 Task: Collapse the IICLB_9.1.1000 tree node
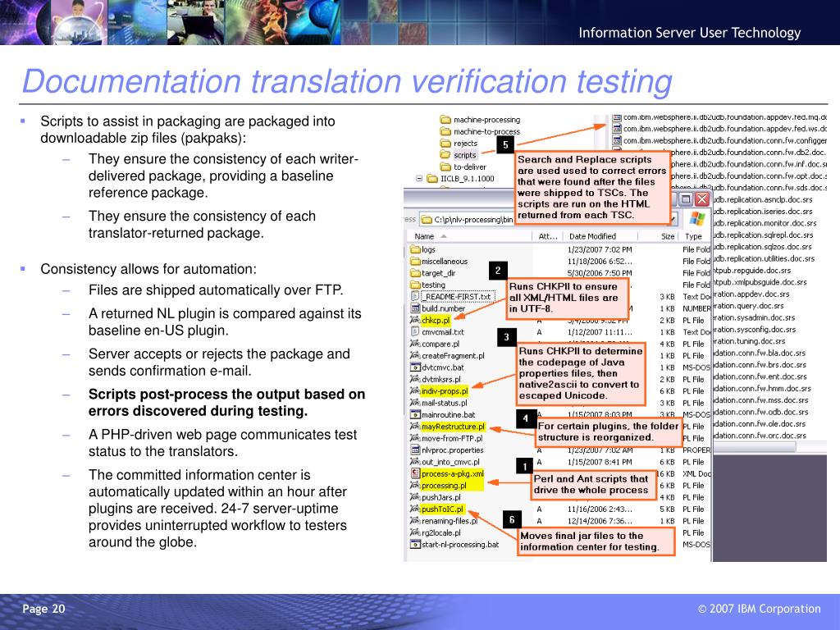[x=420, y=178]
